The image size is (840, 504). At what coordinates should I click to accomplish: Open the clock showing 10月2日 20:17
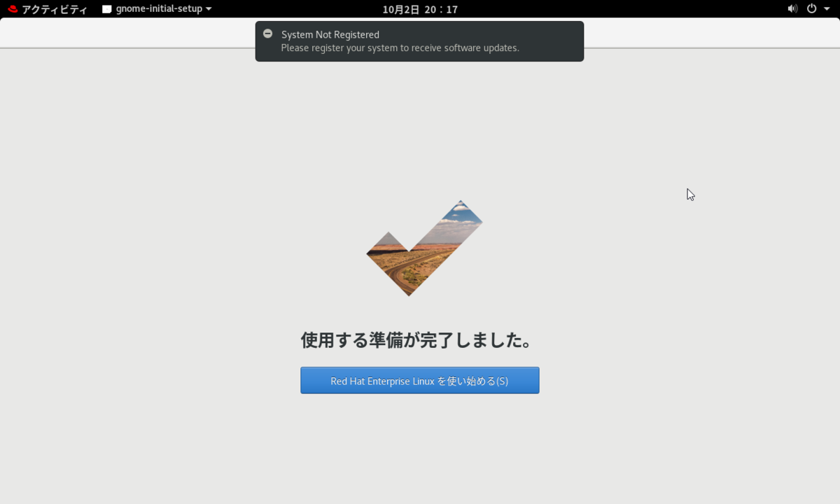coord(420,9)
